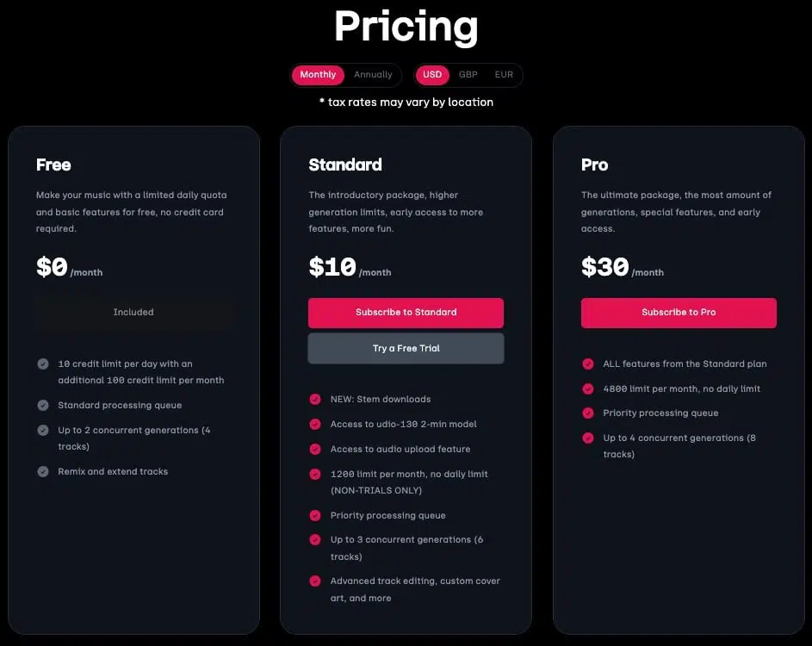Screen dimensions: 812x646
Task: Click the Included button on the Free plan
Action: tap(133, 312)
